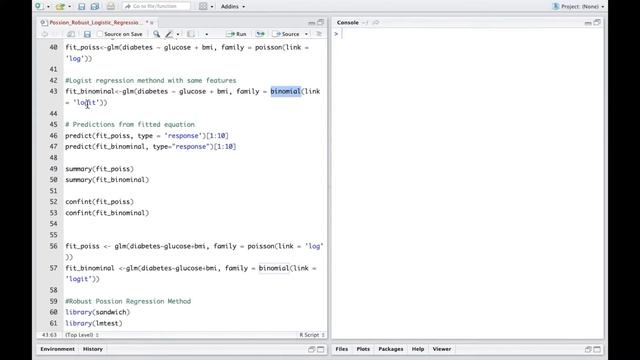Click the Find/Replace magnifier icon
The width and height of the screenshot is (640, 360).
[156, 34]
